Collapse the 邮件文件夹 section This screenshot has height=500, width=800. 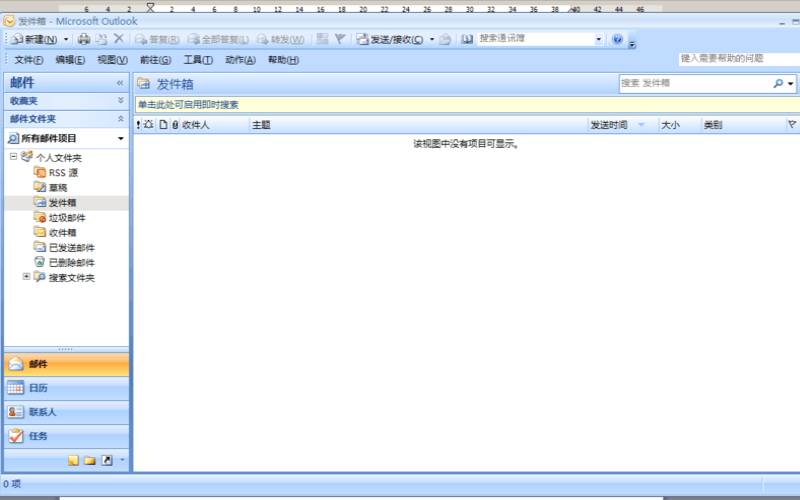coord(121,118)
